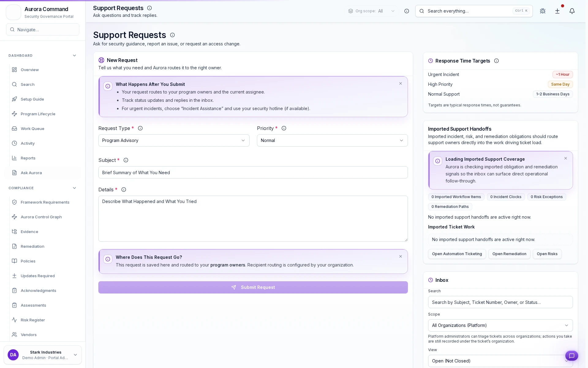Screen dimensions: 588x368
Task: Open the Reports page from sidebar
Action: [28, 158]
